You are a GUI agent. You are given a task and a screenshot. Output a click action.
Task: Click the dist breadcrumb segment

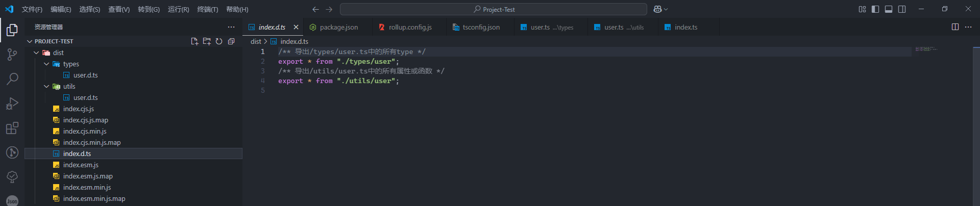pos(256,41)
